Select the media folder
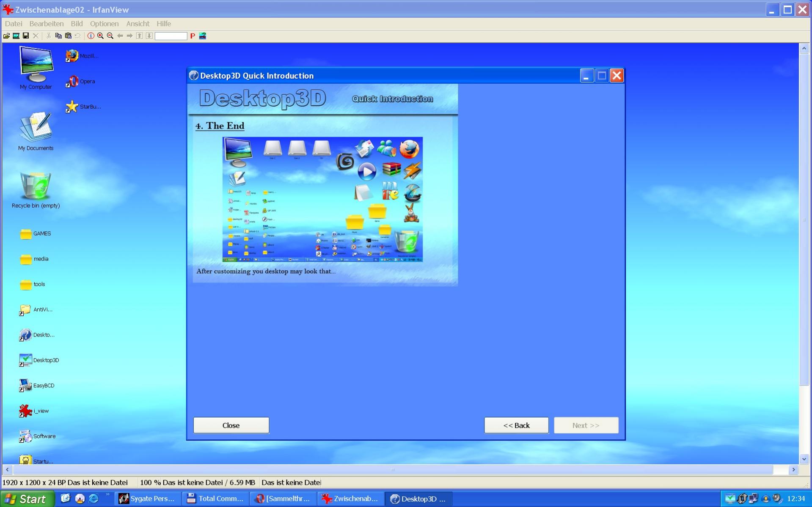 click(x=34, y=259)
